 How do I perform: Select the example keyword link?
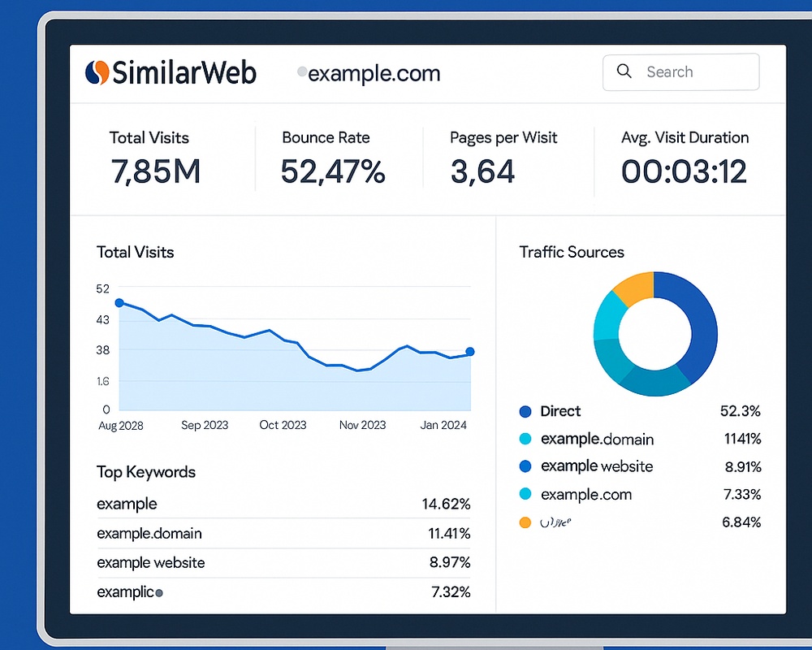point(127,504)
